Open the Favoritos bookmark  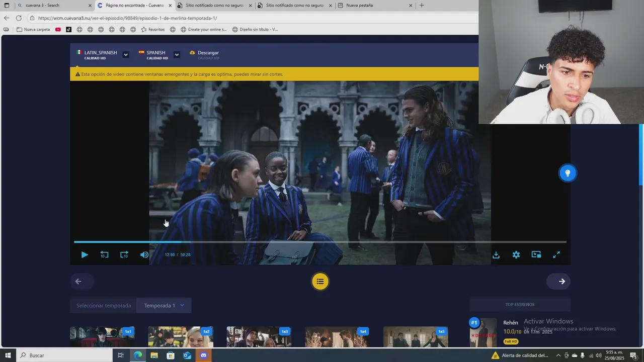click(x=153, y=30)
